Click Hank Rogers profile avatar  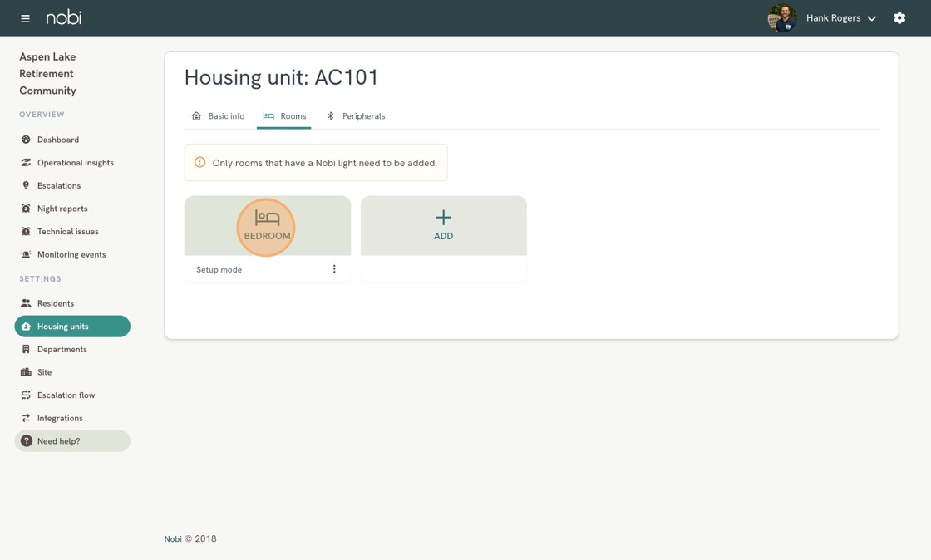click(782, 18)
